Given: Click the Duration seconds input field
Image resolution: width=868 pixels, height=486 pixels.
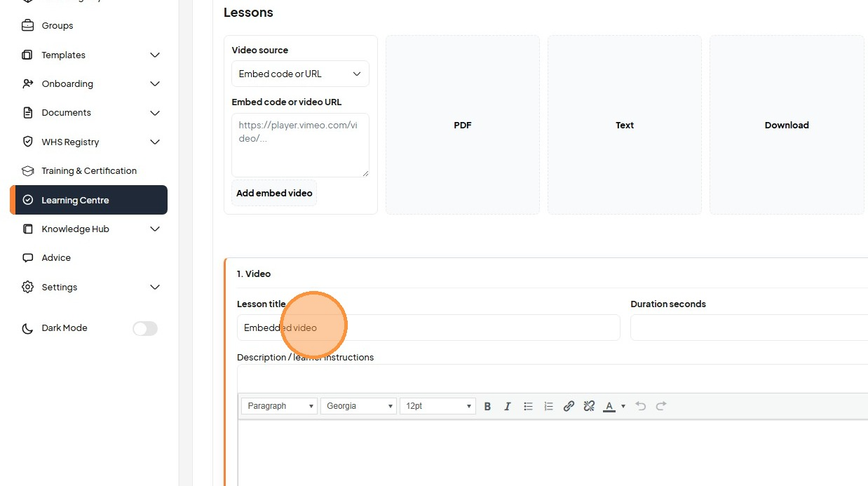Looking at the screenshot, I should click(x=749, y=328).
